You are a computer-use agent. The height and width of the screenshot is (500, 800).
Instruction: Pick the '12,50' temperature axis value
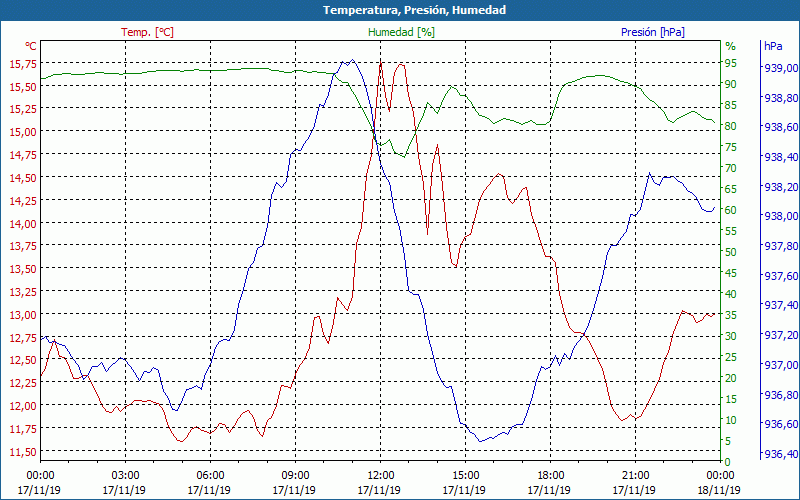click(23, 360)
